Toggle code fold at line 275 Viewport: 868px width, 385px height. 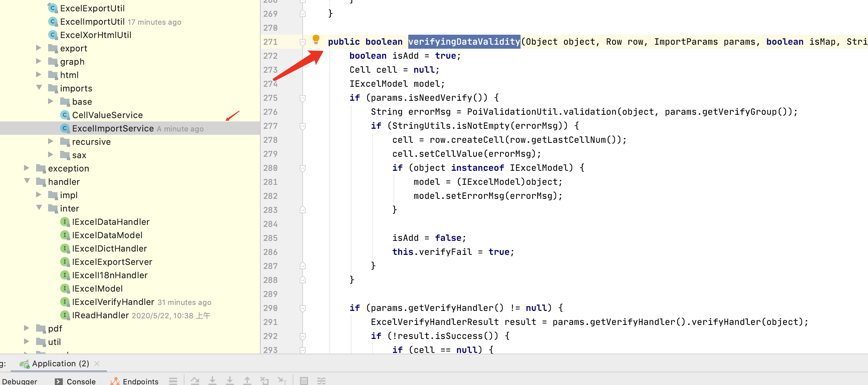point(303,98)
